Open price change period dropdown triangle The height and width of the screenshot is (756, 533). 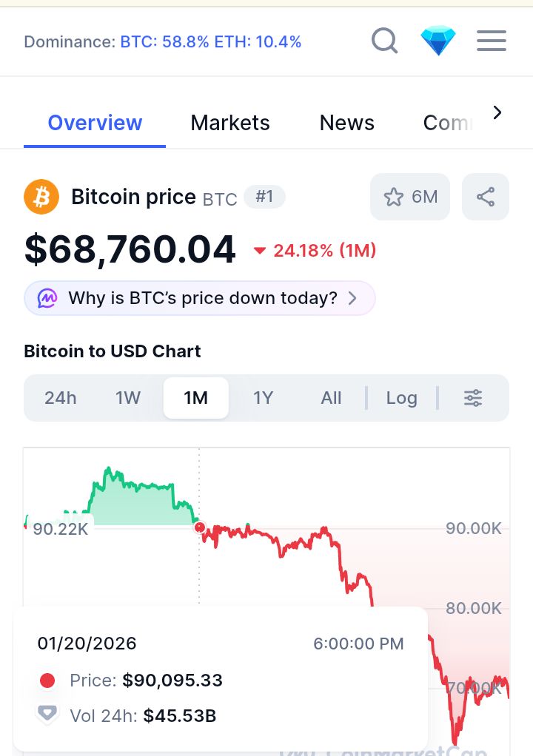pyautogui.click(x=260, y=251)
